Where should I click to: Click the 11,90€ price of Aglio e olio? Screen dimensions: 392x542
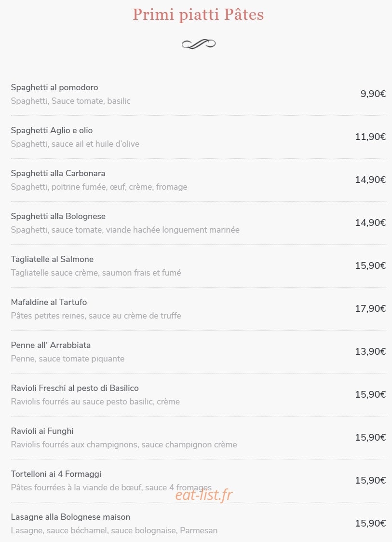click(371, 137)
